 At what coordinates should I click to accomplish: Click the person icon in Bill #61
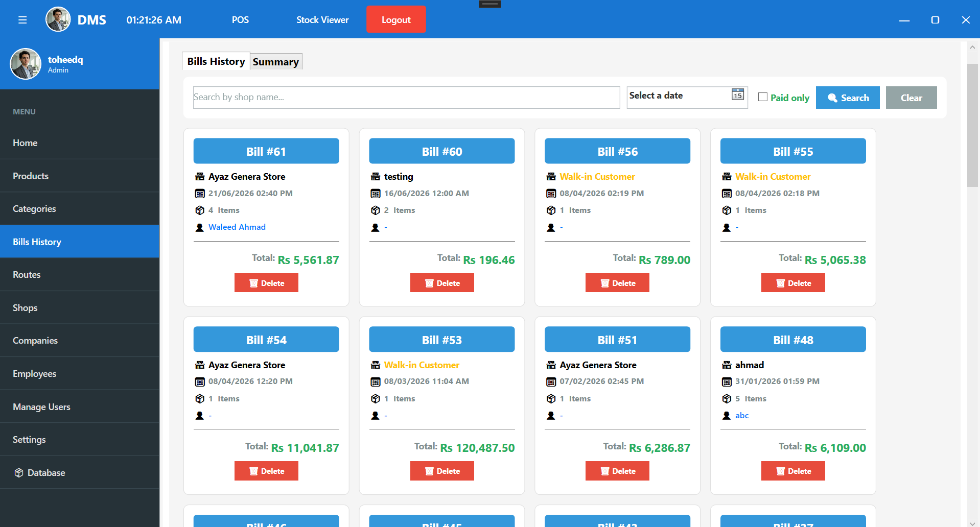tap(200, 227)
